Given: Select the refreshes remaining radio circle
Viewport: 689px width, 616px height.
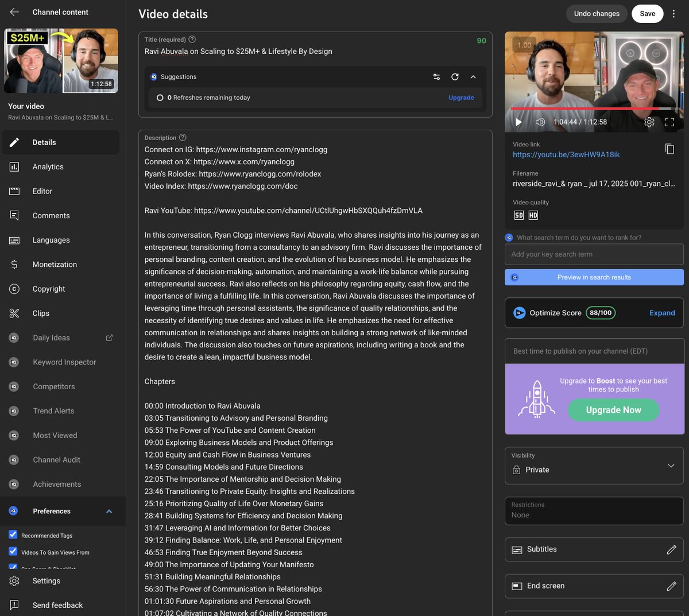Looking at the screenshot, I should (x=160, y=98).
